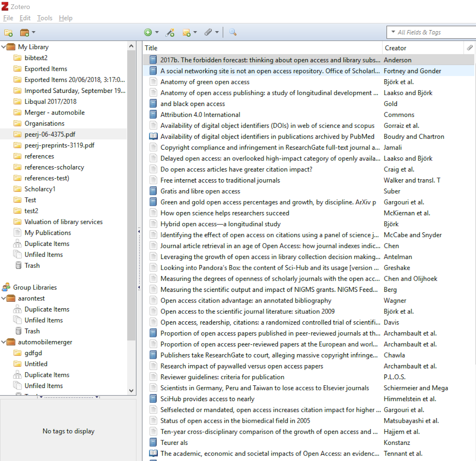
Task: Open the Tools menu
Action: click(45, 18)
